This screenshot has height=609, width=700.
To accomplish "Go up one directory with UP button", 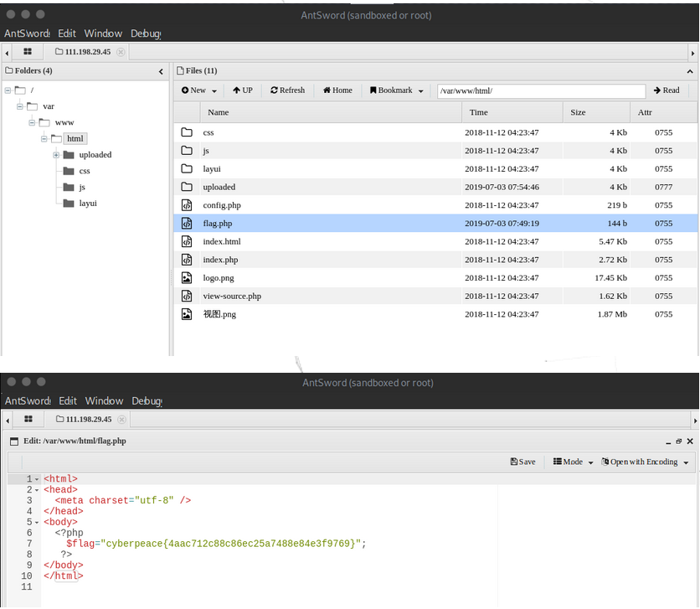I will click(x=243, y=90).
